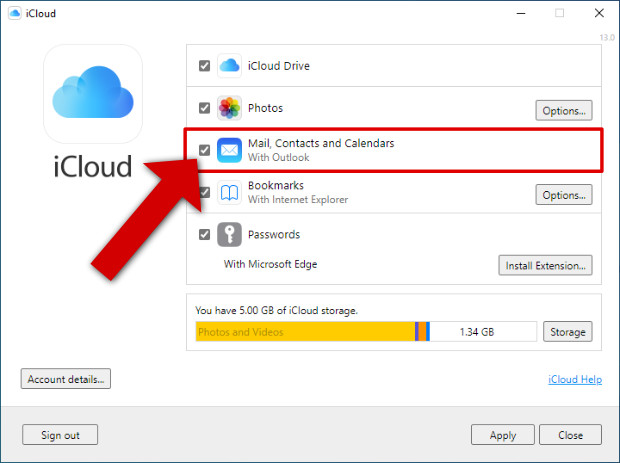620x463 pixels.
Task: Click the Close button at the bottom
Action: coord(571,435)
